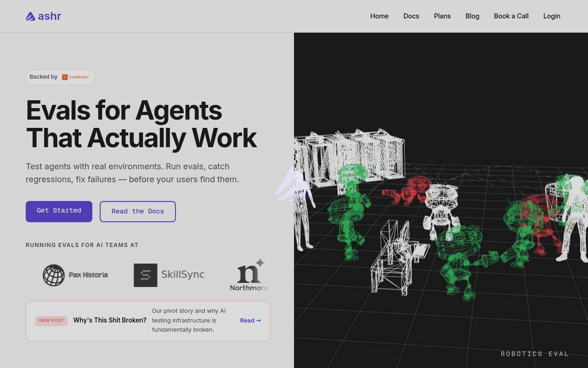
Task: Open the Why's This Shit Broken? post
Action: click(110, 320)
